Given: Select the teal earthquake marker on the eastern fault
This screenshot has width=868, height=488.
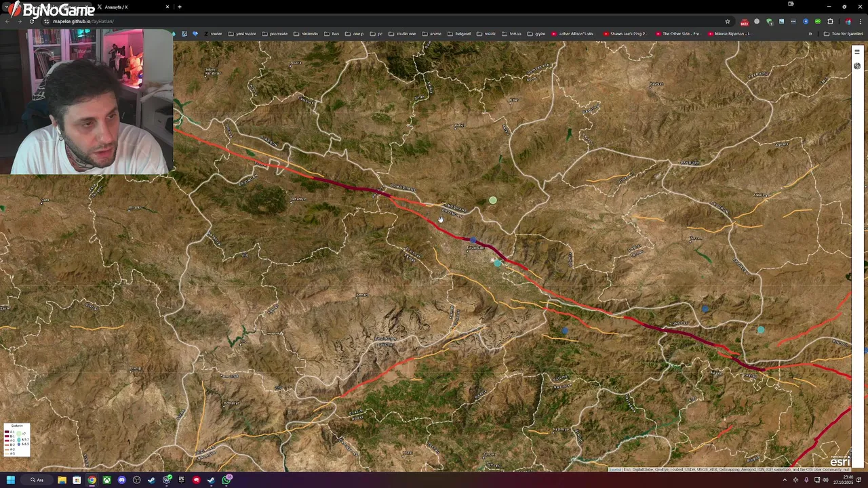Looking at the screenshot, I should pyautogui.click(x=761, y=329).
